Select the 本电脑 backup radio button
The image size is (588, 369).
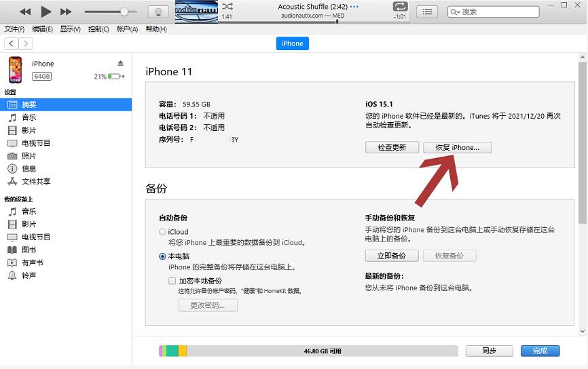pos(162,256)
